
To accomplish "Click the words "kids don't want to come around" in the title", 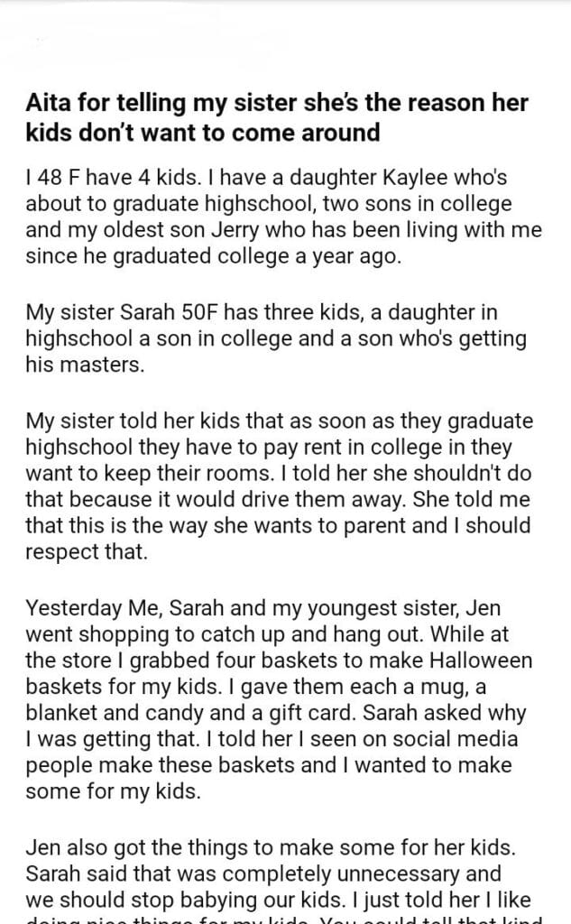I will [202, 132].
